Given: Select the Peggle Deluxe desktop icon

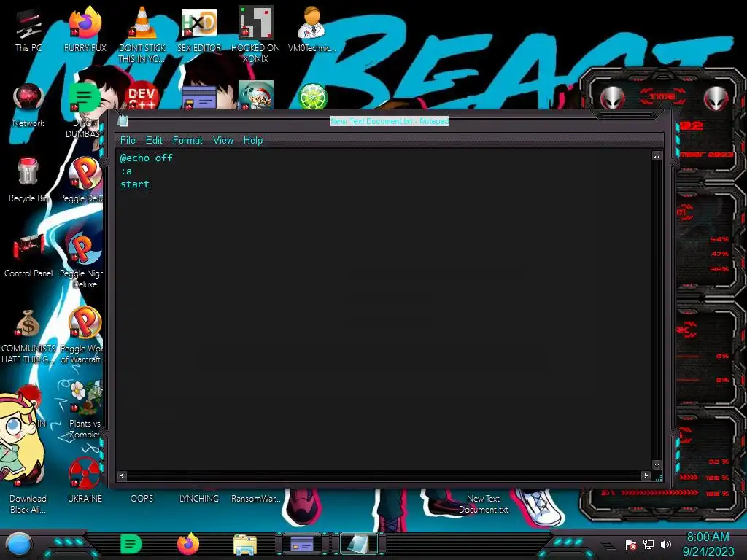Looking at the screenshot, I should [85, 181].
